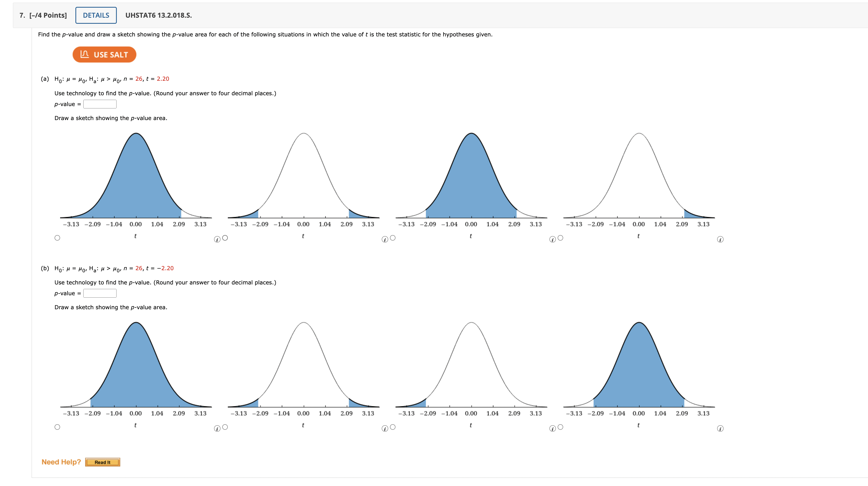This screenshot has width=868, height=486.
Task: Select left-tail shaded graph radio in part (b)
Action: coord(393,427)
